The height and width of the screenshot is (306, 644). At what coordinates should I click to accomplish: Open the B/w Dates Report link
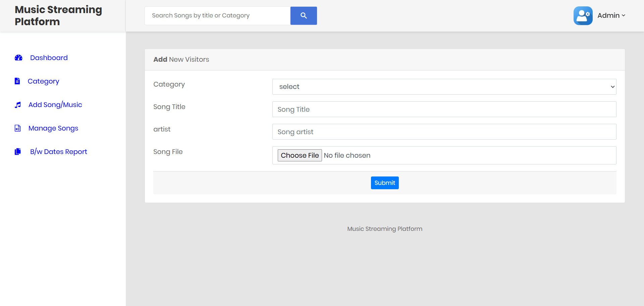click(58, 152)
